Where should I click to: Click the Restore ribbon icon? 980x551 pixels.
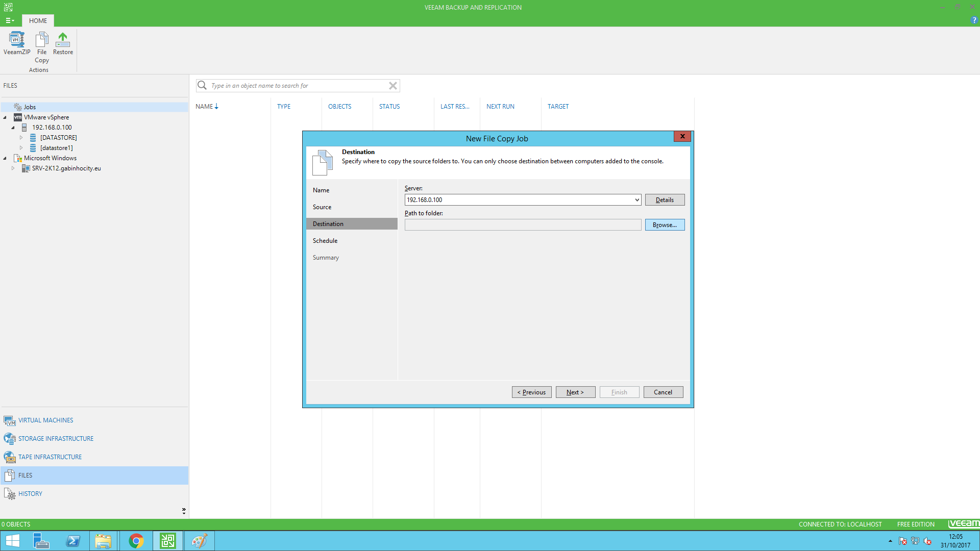63,43
